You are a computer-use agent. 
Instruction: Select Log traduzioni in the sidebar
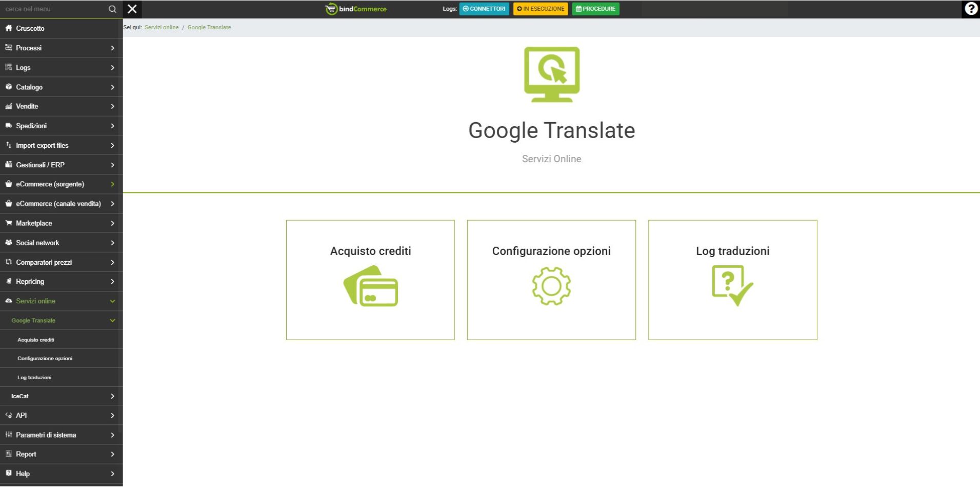[34, 377]
